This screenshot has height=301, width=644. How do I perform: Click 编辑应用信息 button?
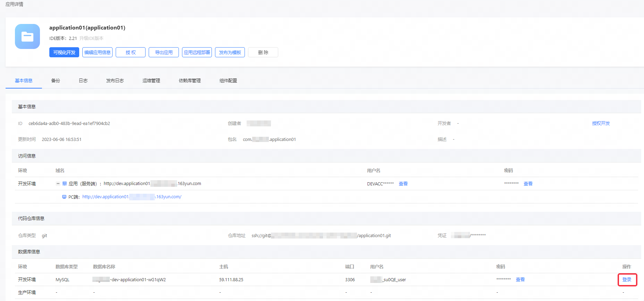pyautogui.click(x=97, y=52)
